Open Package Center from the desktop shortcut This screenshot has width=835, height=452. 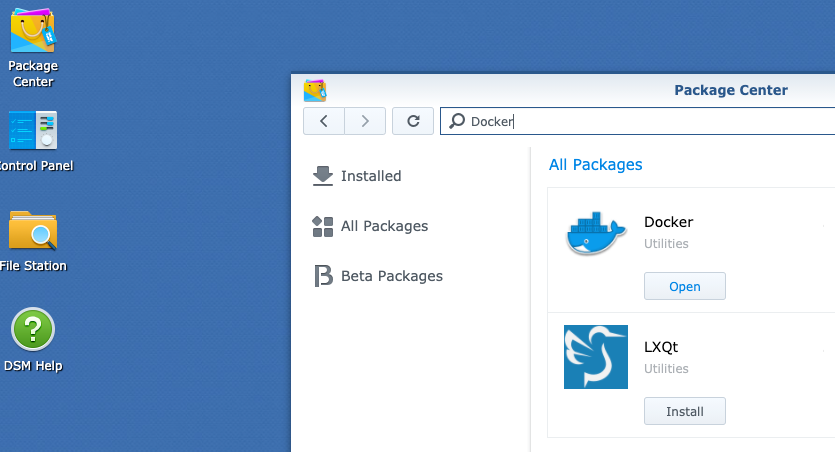(x=33, y=33)
